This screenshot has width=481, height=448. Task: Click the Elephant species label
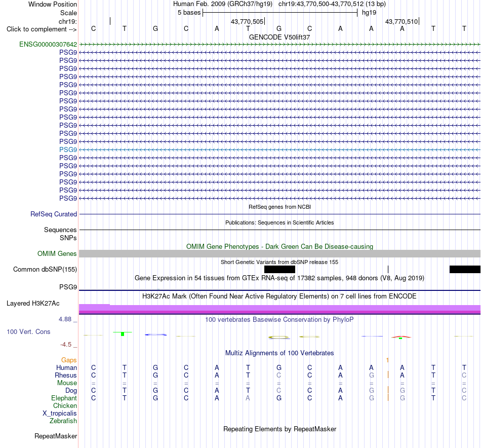tap(64, 398)
